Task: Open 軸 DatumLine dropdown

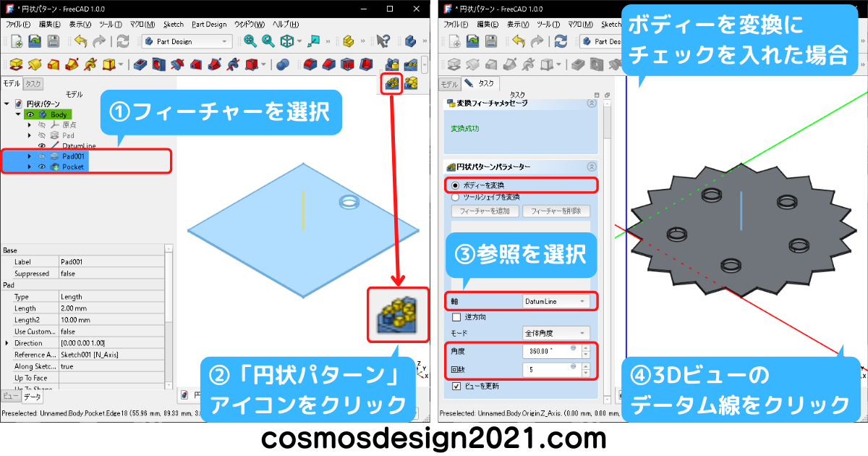Action: pos(556,300)
